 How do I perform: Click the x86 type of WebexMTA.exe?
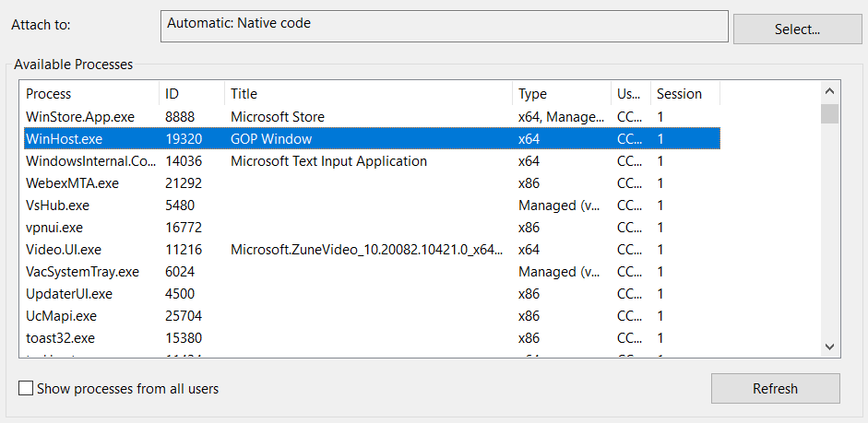pos(529,183)
